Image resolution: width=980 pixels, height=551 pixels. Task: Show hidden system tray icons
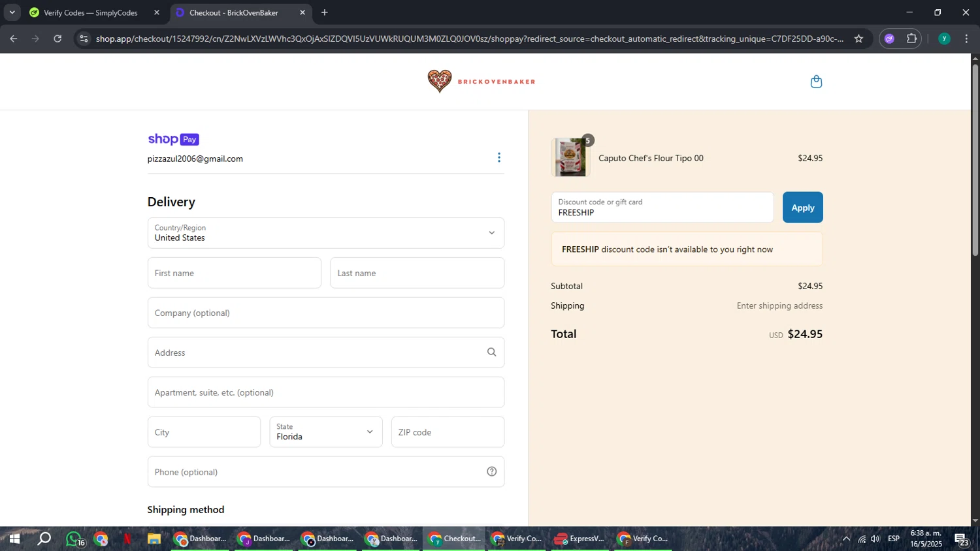click(846, 539)
